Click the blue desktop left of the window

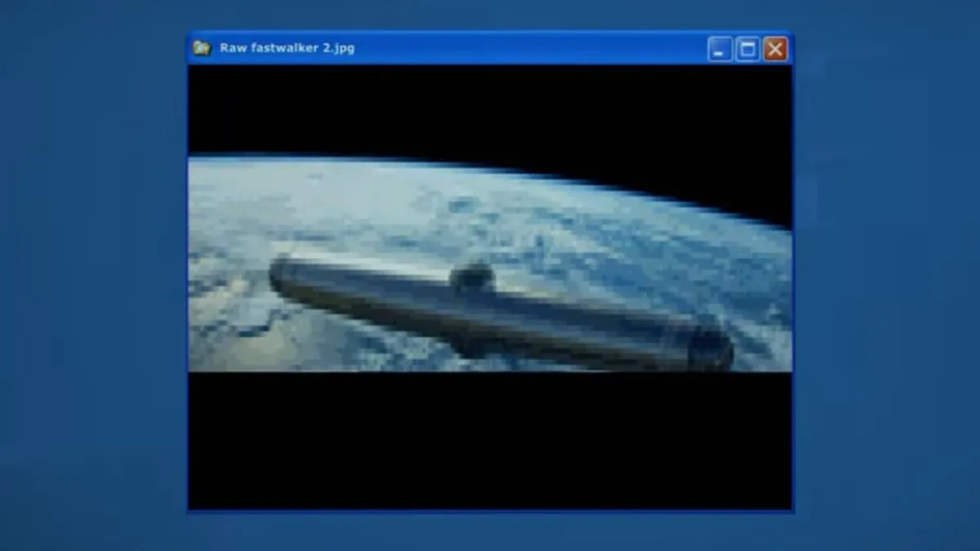(x=90, y=278)
